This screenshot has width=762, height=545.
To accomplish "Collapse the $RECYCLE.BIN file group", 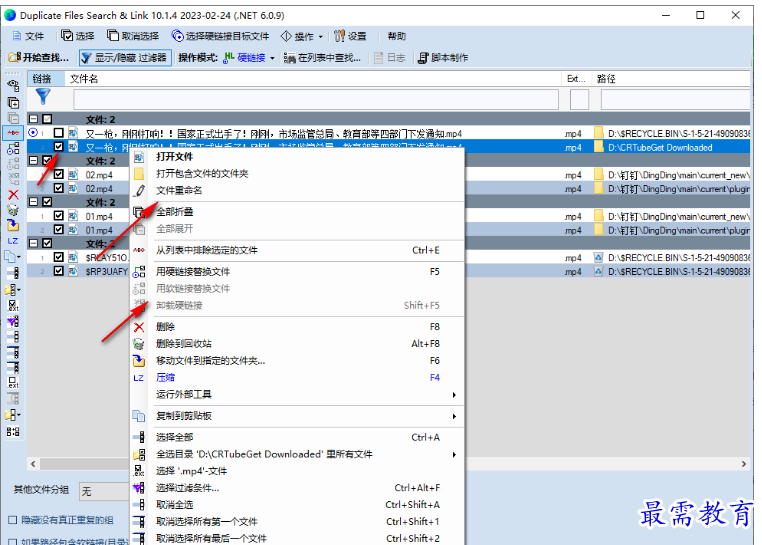I will point(34,243).
